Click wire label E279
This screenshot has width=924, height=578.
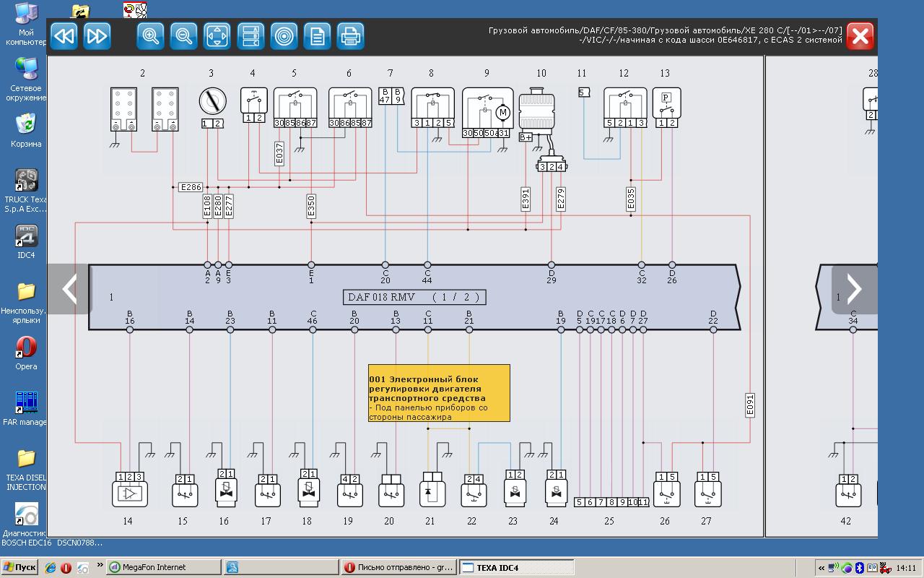click(561, 199)
